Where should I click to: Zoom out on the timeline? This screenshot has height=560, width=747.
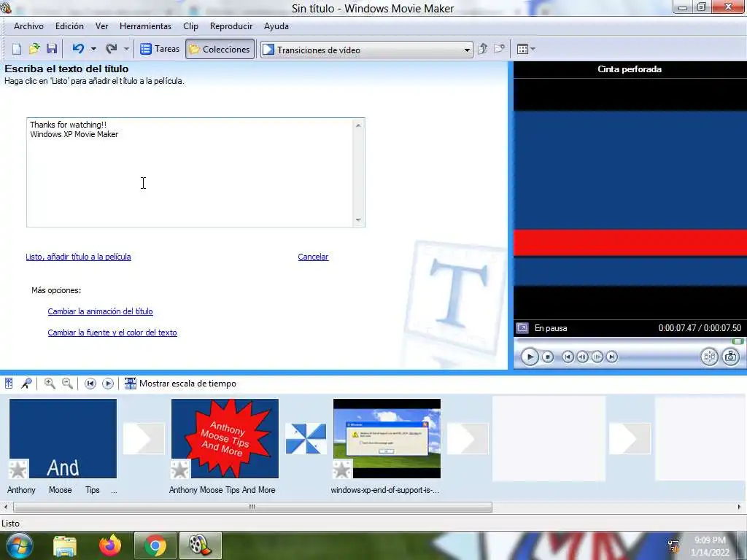(x=67, y=384)
